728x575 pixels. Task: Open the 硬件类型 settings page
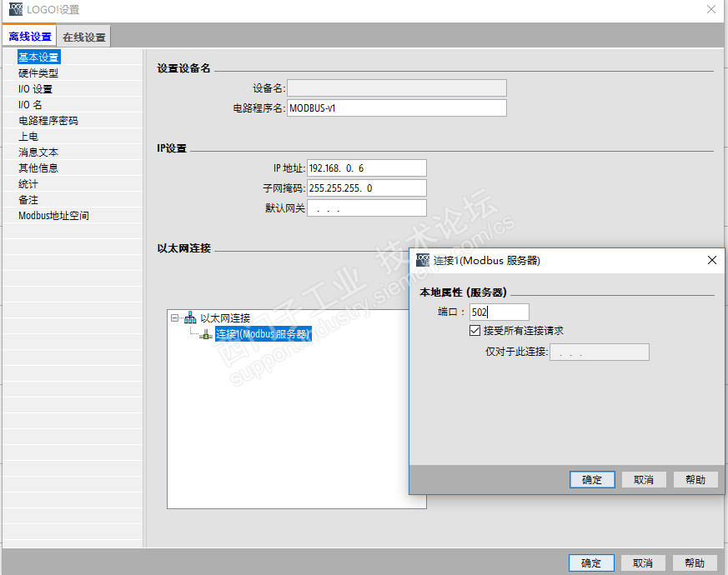(38, 72)
